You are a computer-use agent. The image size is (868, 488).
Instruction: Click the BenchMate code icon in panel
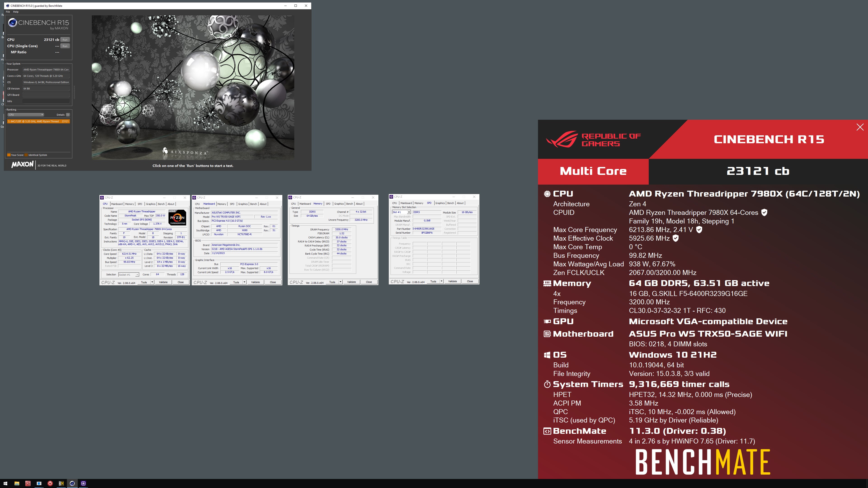(x=547, y=431)
